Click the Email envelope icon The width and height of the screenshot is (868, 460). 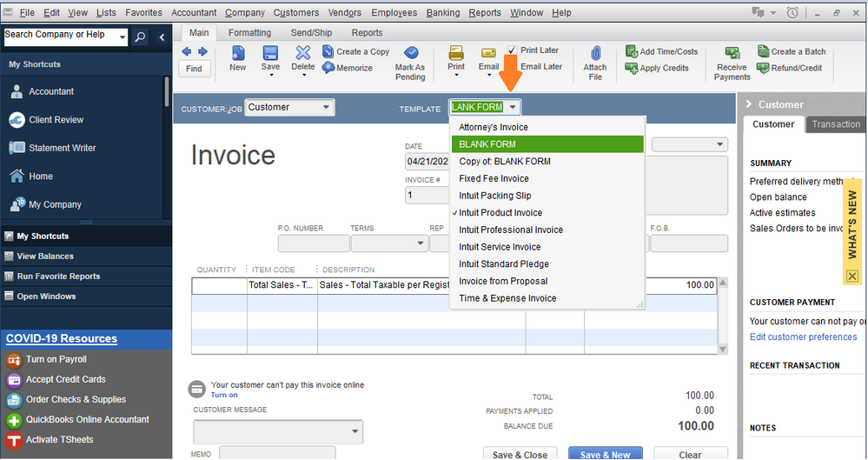point(489,53)
